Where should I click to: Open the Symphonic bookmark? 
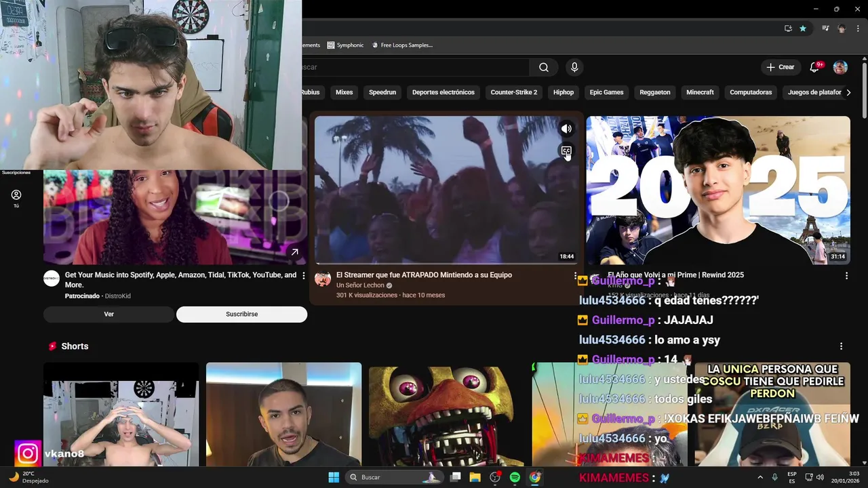tap(345, 45)
